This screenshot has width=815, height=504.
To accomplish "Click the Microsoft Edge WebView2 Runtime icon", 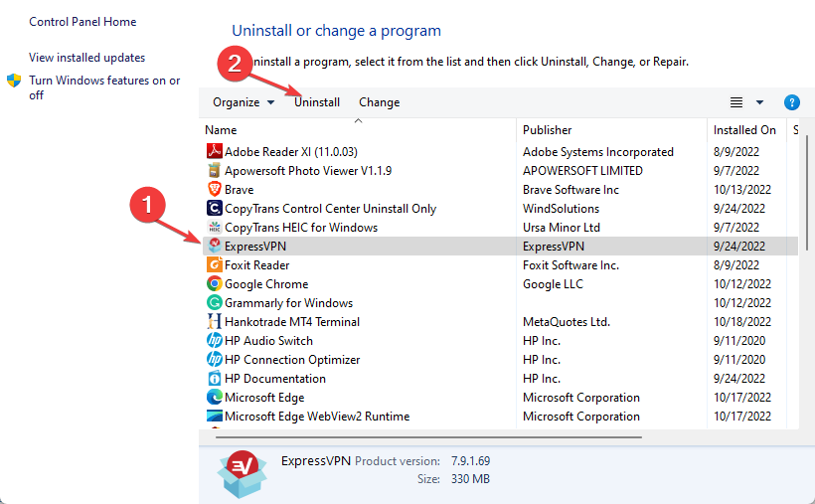I will [214, 417].
